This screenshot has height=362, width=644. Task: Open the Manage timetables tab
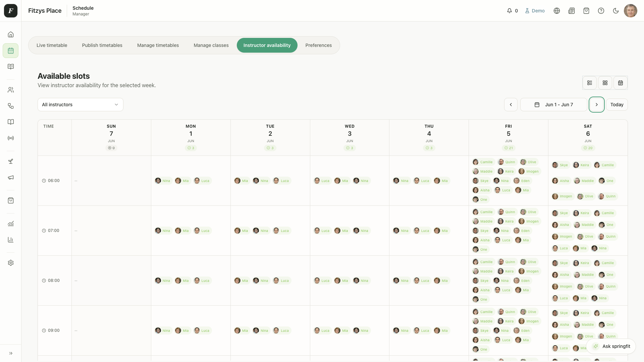click(158, 45)
